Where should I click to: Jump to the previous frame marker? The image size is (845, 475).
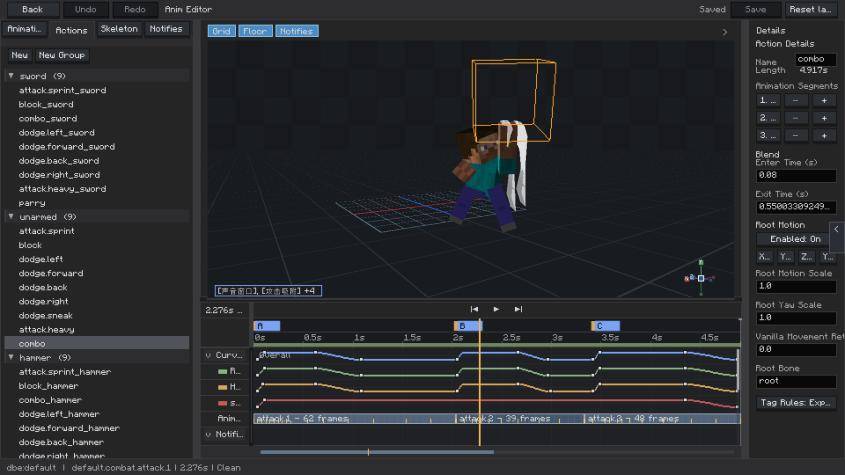coord(474,309)
